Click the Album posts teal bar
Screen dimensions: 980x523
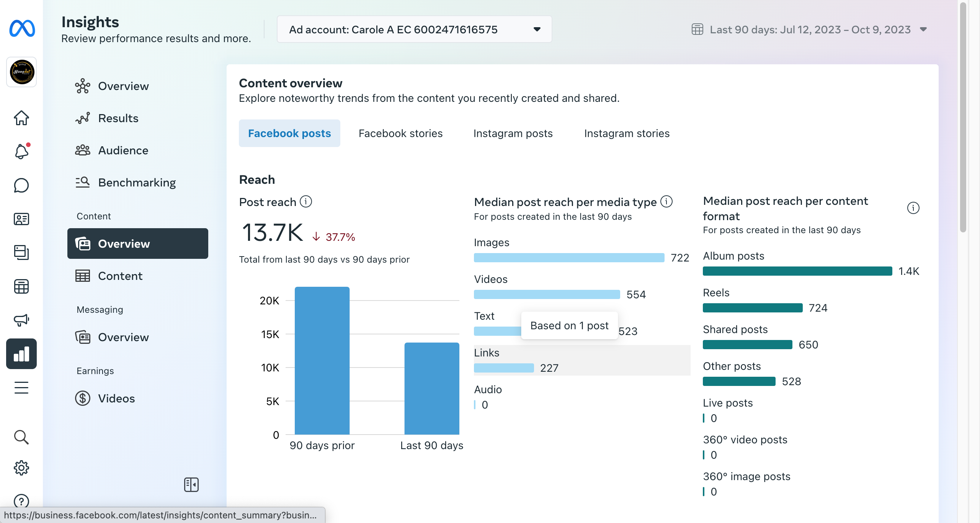coord(797,271)
